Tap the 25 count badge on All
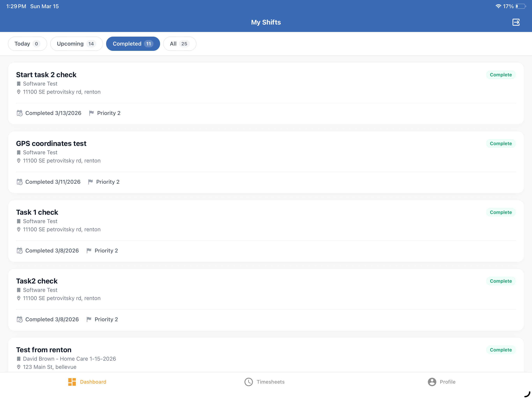This screenshot has height=399, width=532. point(184,44)
